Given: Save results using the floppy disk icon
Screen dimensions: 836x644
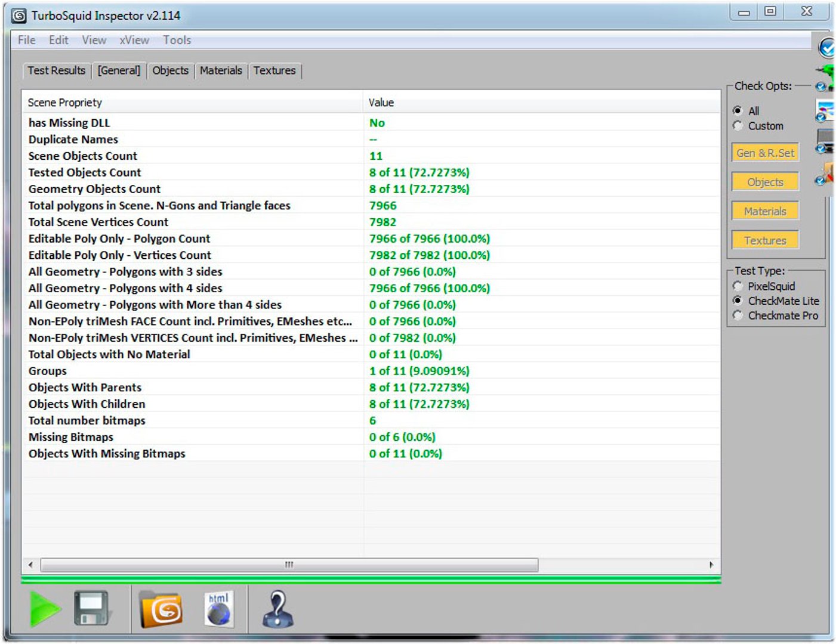Looking at the screenshot, I should pos(92,609).
